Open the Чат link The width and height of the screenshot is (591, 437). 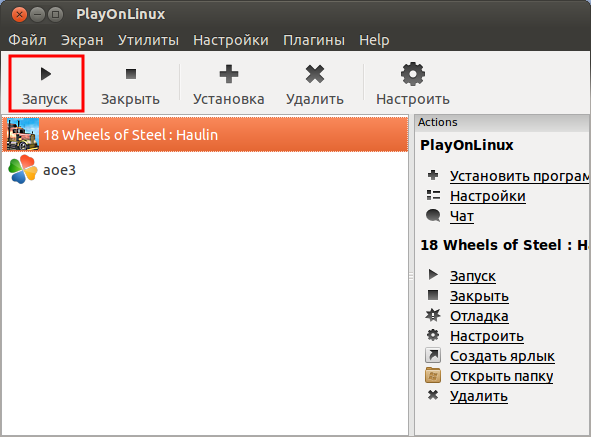pos(462,216)
